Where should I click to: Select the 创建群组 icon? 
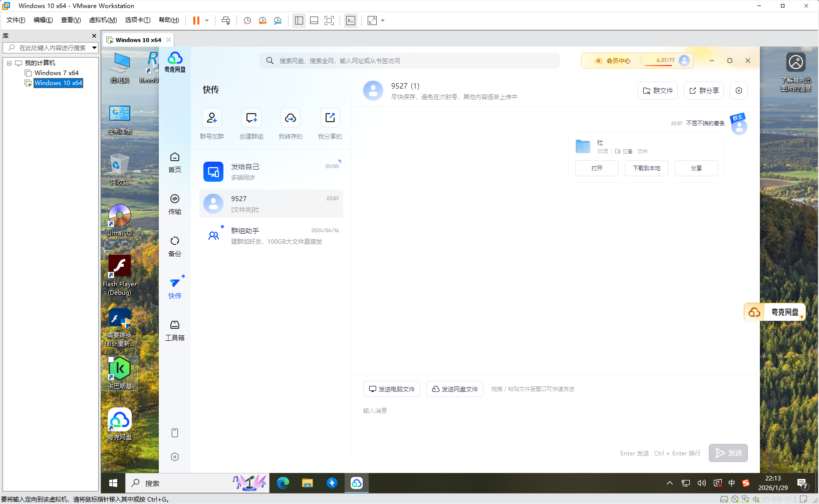coord(251,123)
